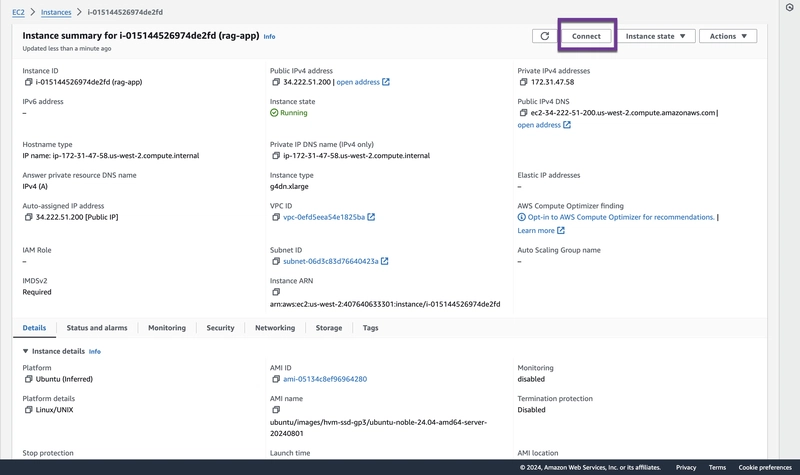Copy the Platform details Linux/UNIX
The image size is (800, 475).
[x=29, y=410]
